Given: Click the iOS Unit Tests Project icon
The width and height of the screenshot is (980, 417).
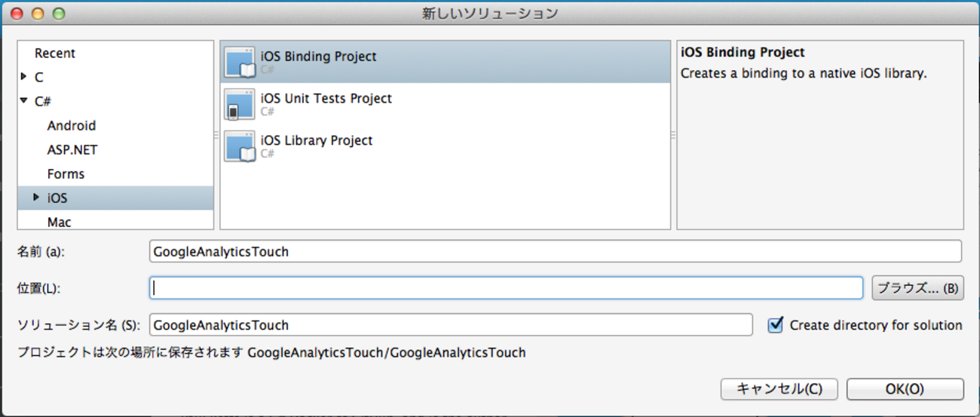Looking at the screenshot, I should pos(240,104).
